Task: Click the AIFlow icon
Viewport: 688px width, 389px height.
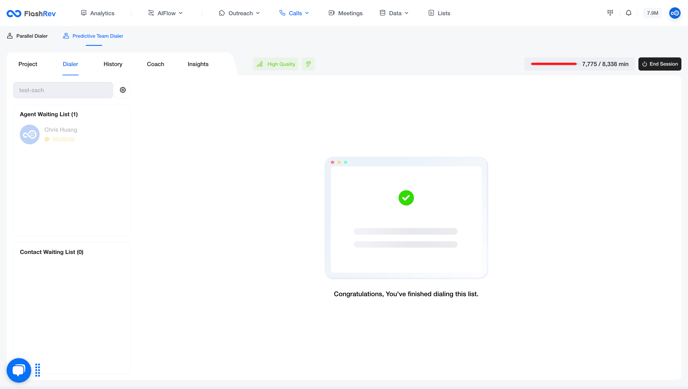Action: tap(151, 13)
